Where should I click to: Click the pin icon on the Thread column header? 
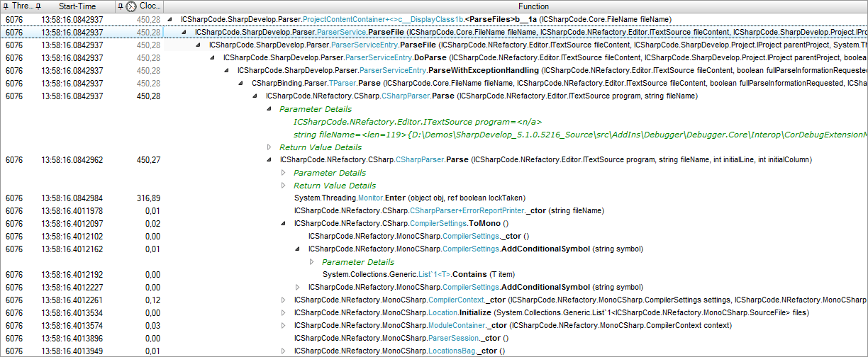pos(6,6)
